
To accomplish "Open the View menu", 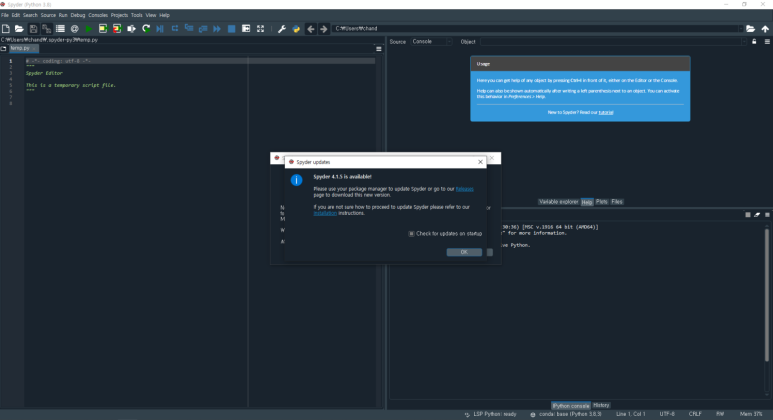I will click(151, 15).
